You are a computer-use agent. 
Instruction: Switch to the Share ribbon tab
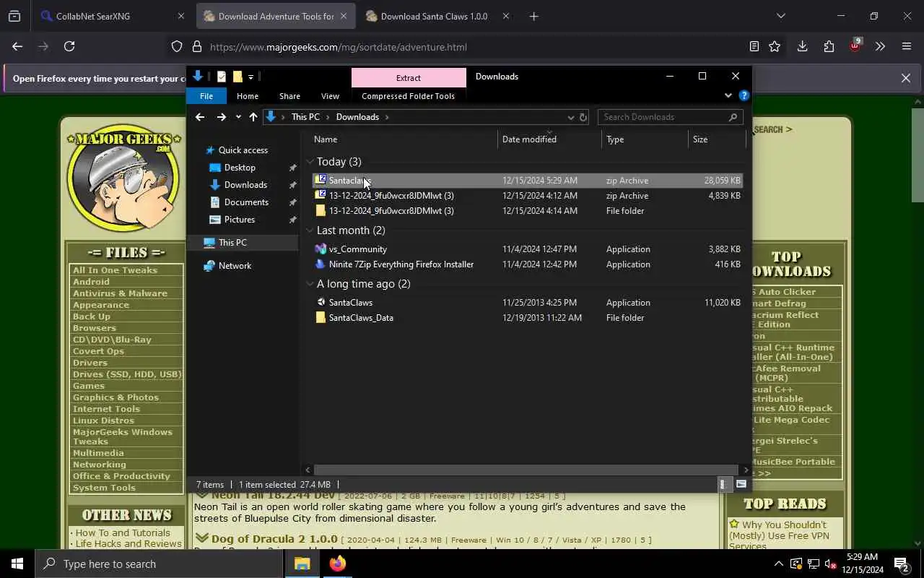(x=289, y=96)
